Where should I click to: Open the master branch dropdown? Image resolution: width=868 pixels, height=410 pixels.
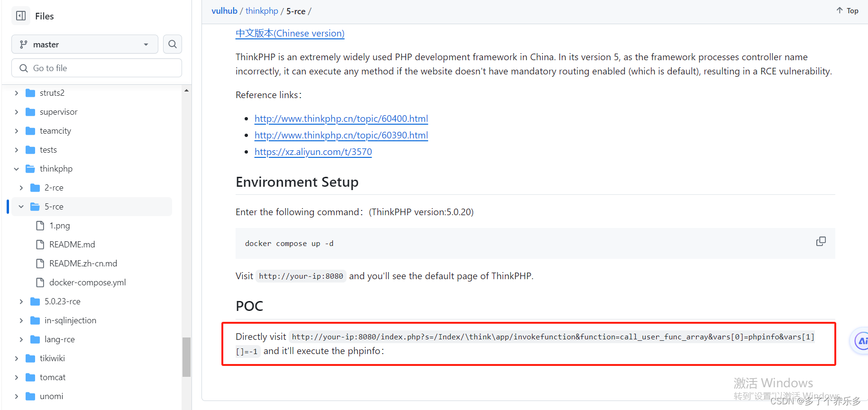click(x=84, y=44)
